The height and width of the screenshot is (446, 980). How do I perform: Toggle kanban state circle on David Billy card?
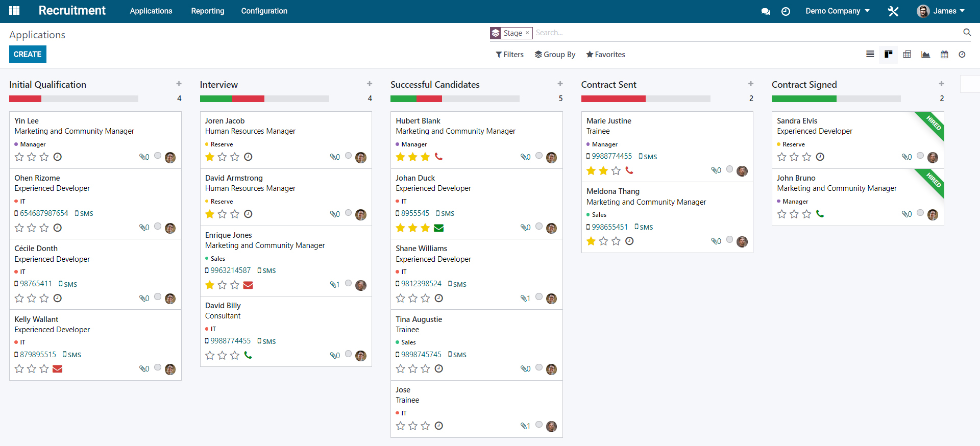point(348,354)
